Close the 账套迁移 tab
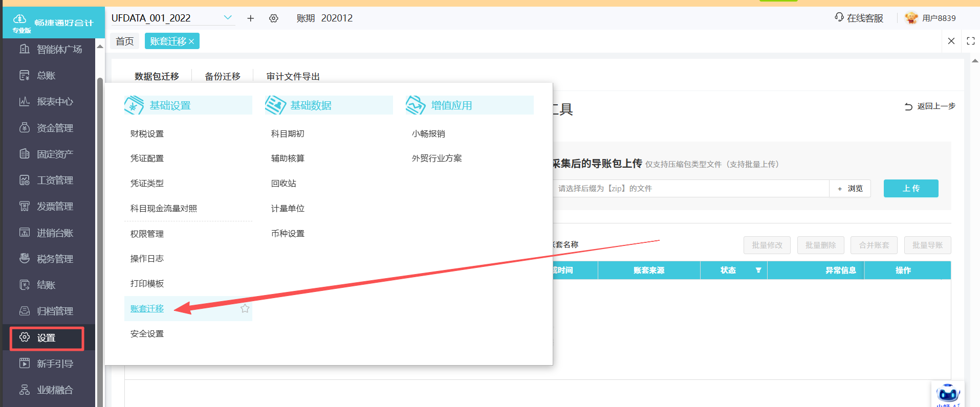 click(191, 41)
